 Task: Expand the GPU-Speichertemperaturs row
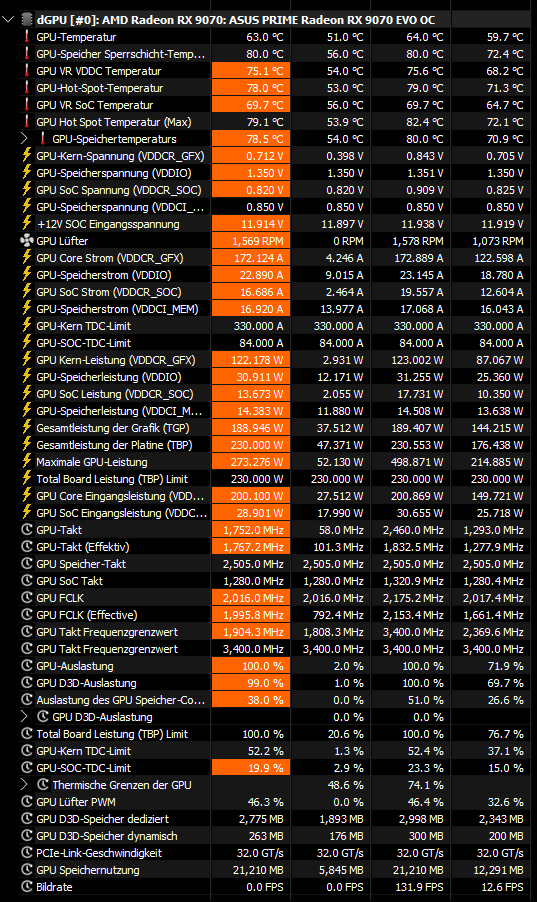point(24,139)
